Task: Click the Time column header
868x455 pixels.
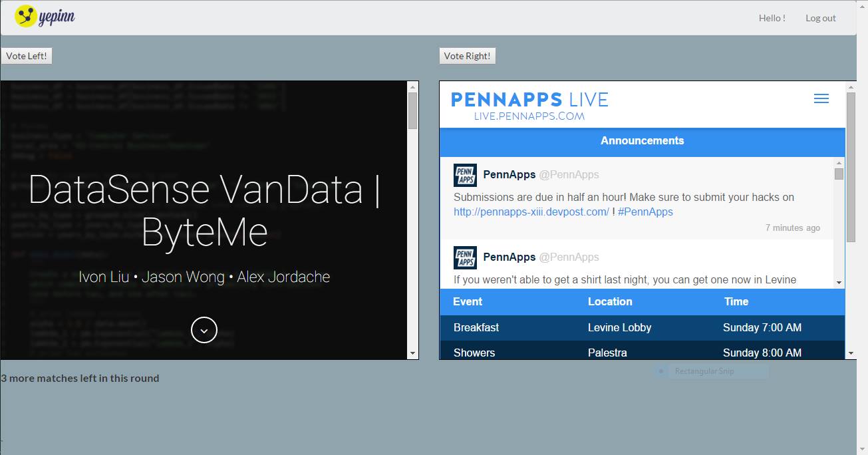Action: pos(736,301)
